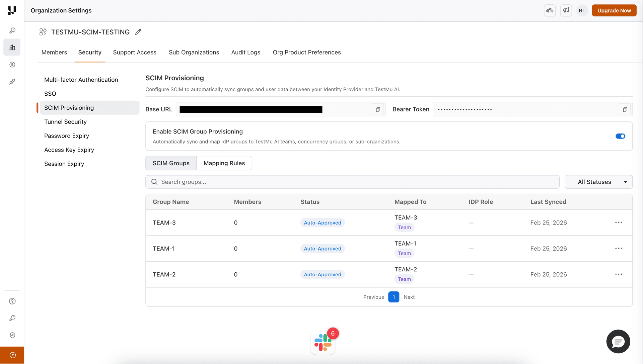The width and height of the screenshot is (643, 364).
Task: Open the chat bubble at bottom right
Action: coord(618,342)
